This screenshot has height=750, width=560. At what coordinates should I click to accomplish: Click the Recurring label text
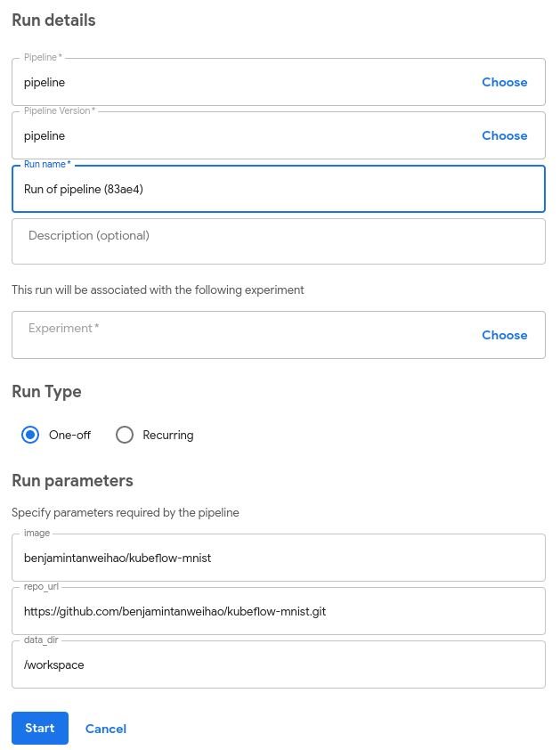pos(168,435)
